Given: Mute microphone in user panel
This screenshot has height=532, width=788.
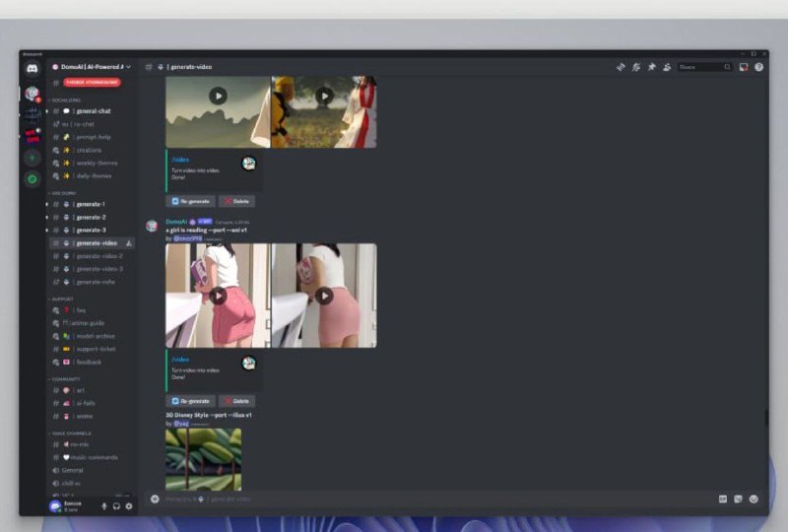Looking at the screenshot, I should click(104, 506).
